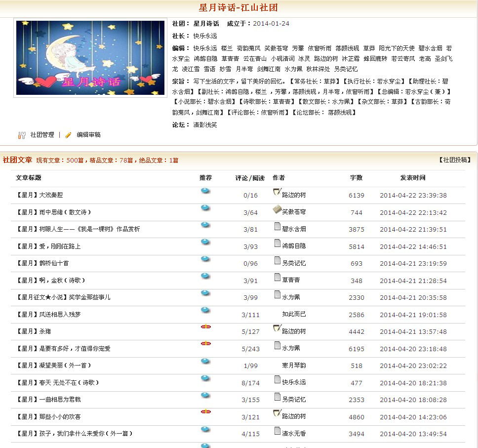The width and height of the screenshot is (478, 448).
Task: Open article 【星月】春天 无处不在（诗歌）
Action: (x=58, y=382)
